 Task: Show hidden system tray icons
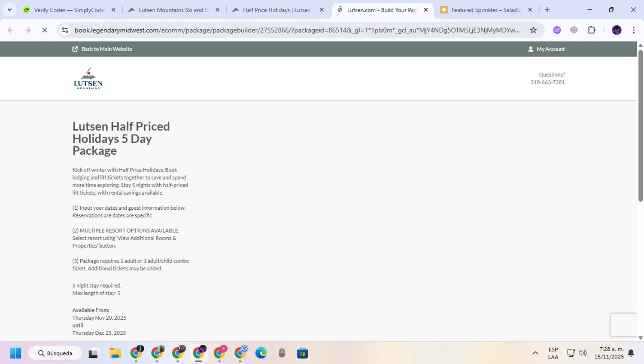click(535, 353)
